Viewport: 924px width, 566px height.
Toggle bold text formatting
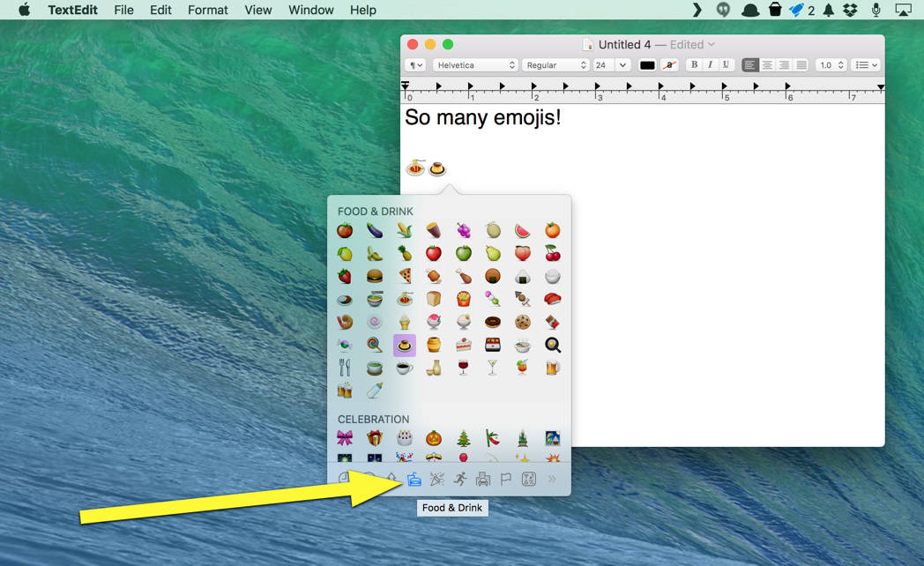694,65
